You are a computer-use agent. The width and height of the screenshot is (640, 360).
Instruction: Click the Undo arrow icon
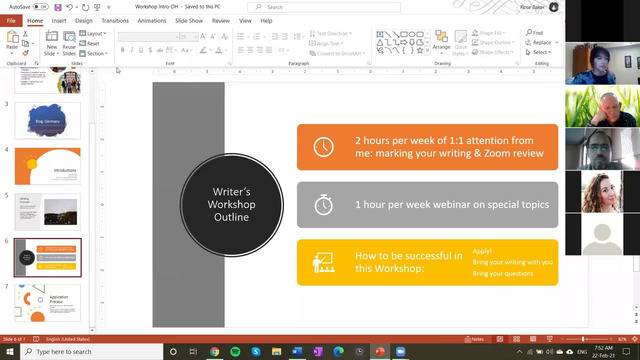pos(70,7)
